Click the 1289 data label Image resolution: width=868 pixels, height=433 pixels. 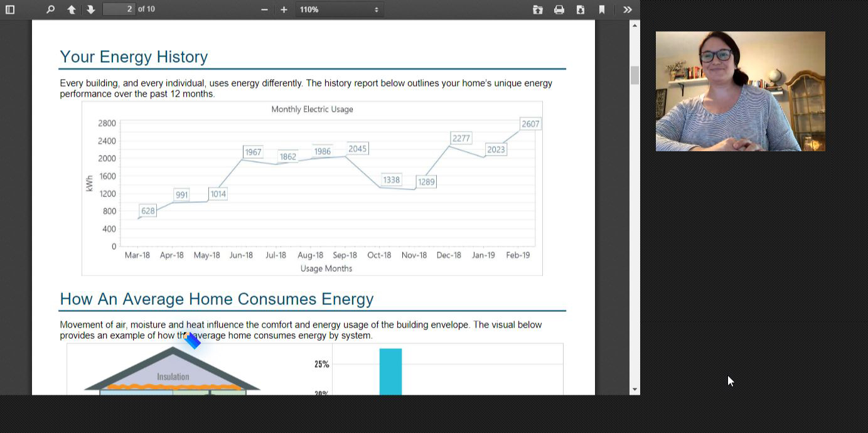coord(426,182)
